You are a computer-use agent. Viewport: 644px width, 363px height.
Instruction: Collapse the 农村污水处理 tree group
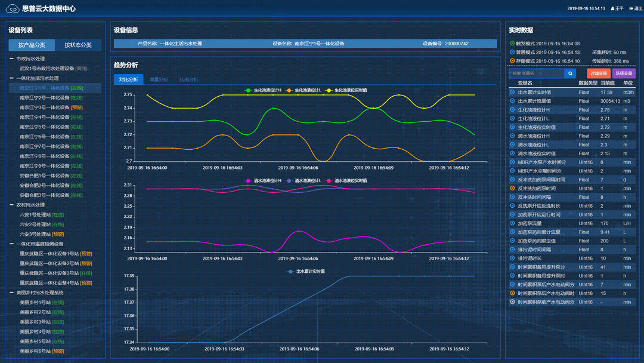(x=12, y=205)
